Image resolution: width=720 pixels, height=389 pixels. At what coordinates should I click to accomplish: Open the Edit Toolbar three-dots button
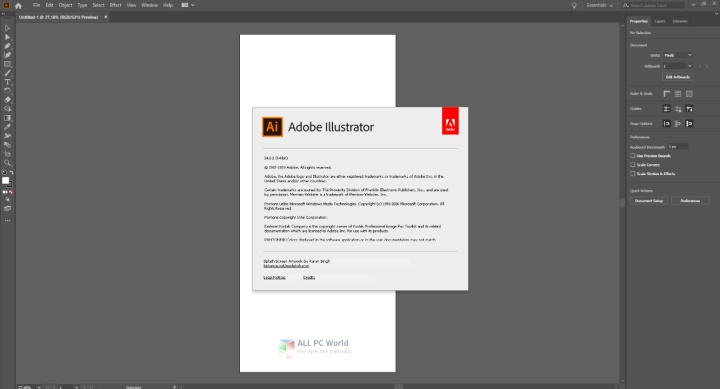pos(7,220)
